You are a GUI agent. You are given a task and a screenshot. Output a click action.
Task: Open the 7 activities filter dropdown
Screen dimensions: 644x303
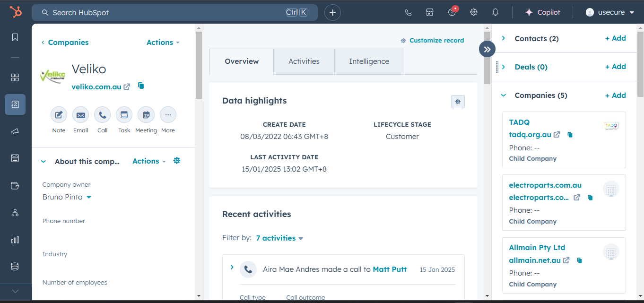coord(279,238)
